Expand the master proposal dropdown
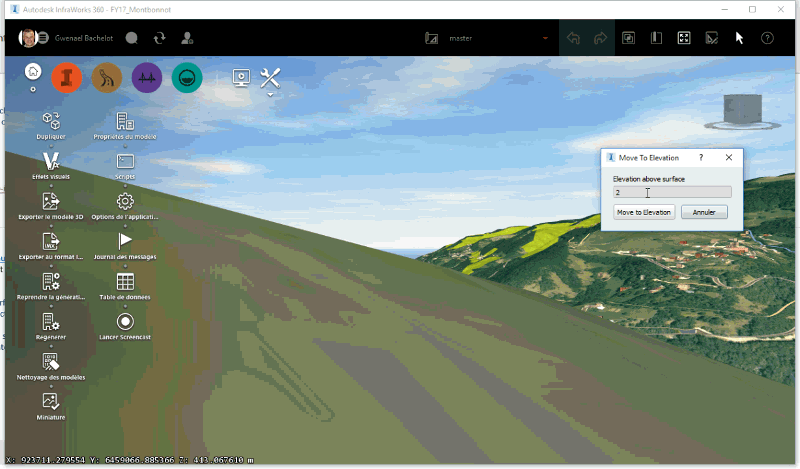 pyautogui.click(x=545, y=39)
